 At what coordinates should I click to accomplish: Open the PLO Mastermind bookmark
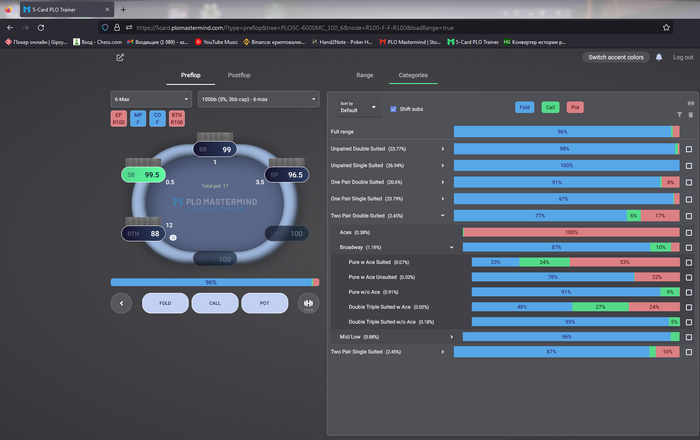click(x=410, y=42)
